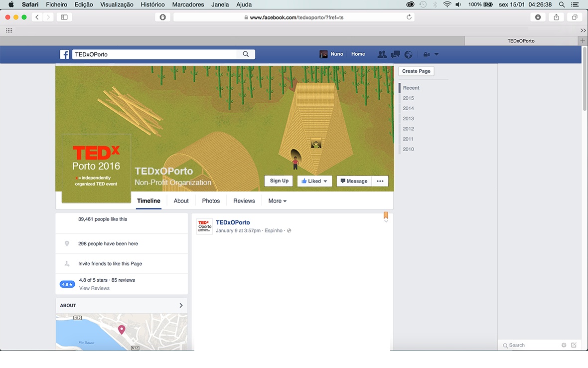Add a new Safari tab

(x=583, y=40)
